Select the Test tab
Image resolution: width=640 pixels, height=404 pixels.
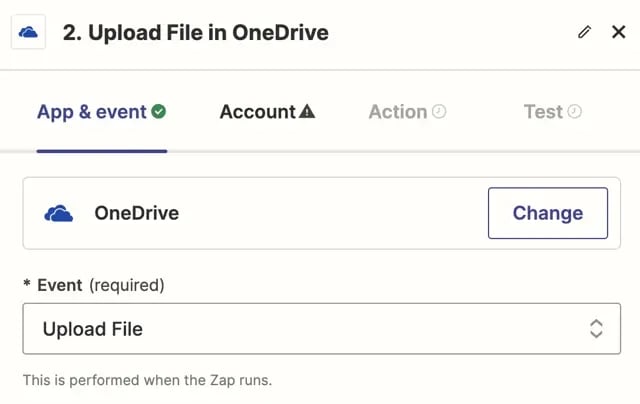(543, 111)
